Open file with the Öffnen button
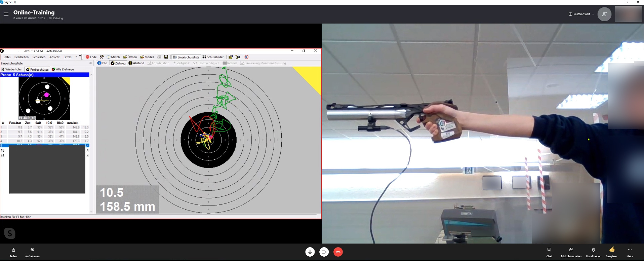This screenshot has width=644, height=261. pos(130,57)
